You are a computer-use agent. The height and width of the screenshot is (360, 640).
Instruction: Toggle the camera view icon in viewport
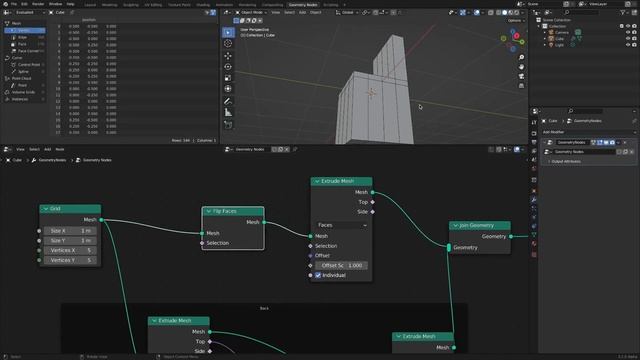tap(521, 76)
